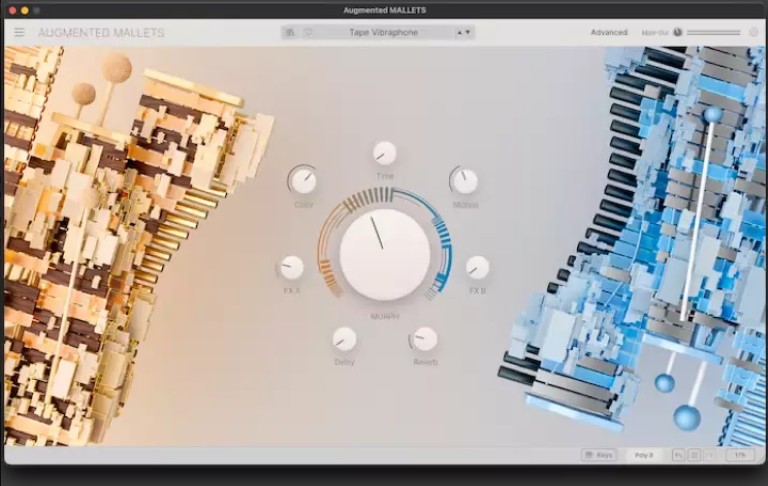Click the large MORPH knob

click(x=384, y=255)
